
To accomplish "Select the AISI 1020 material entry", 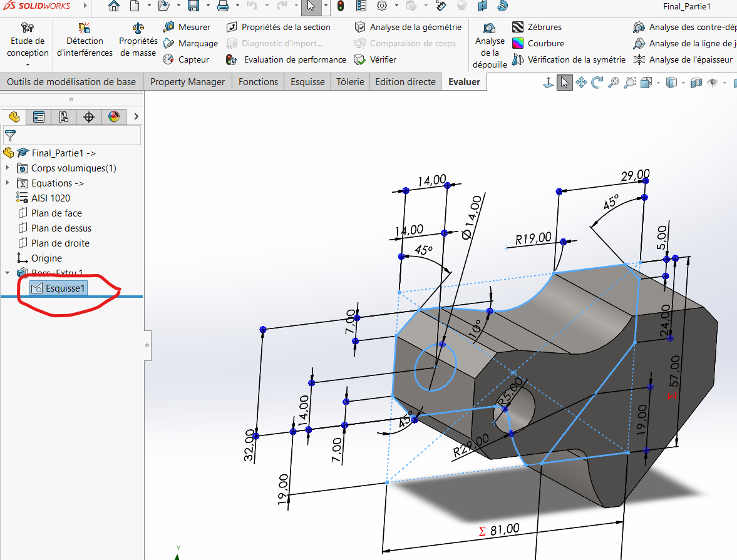I will tap(43, 198).
